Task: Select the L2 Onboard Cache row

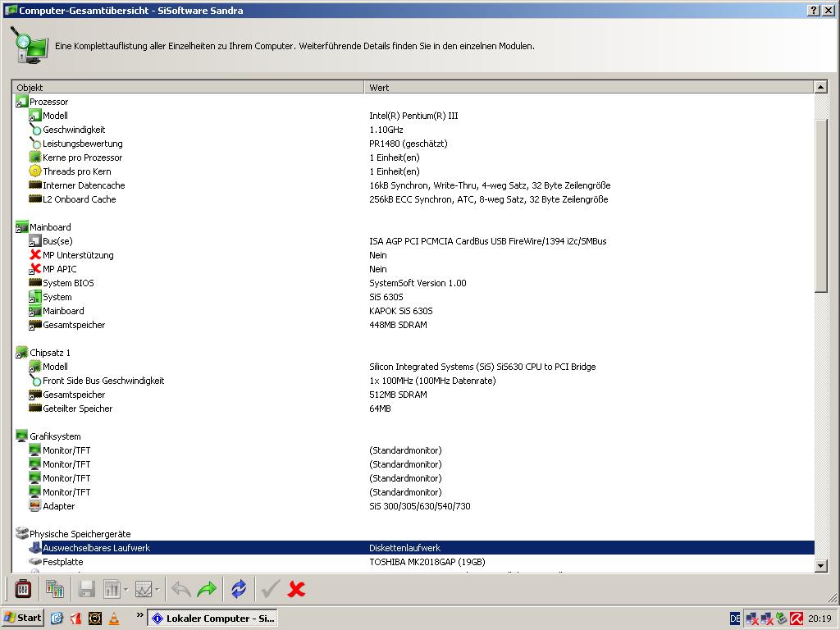Action: [413, 199]
